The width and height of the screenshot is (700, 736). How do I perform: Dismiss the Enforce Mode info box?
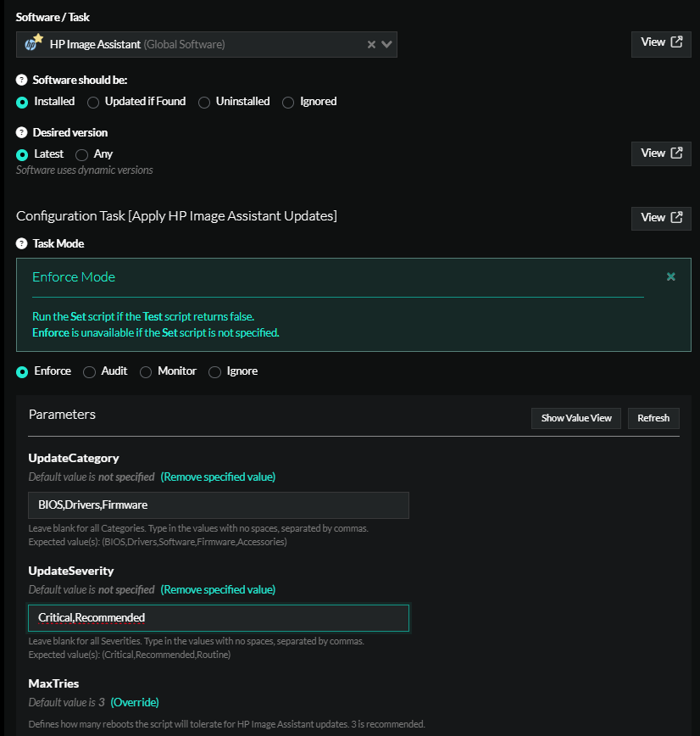coord(671,276)
